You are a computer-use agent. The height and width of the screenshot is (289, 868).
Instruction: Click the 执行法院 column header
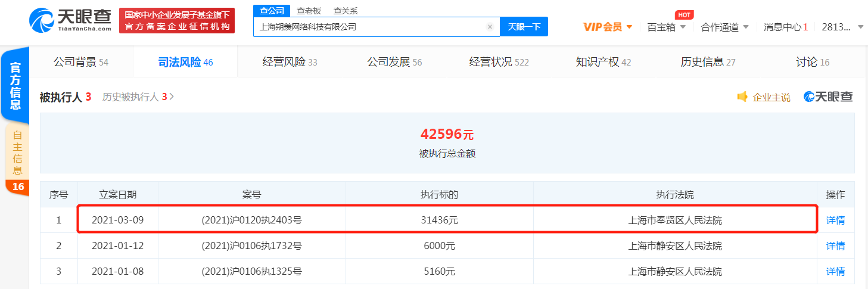pos(675,194)
